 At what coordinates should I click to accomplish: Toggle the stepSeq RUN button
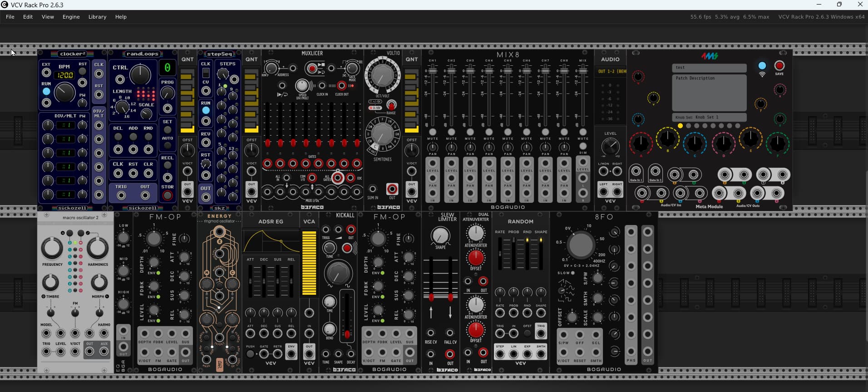coord(206,110)
